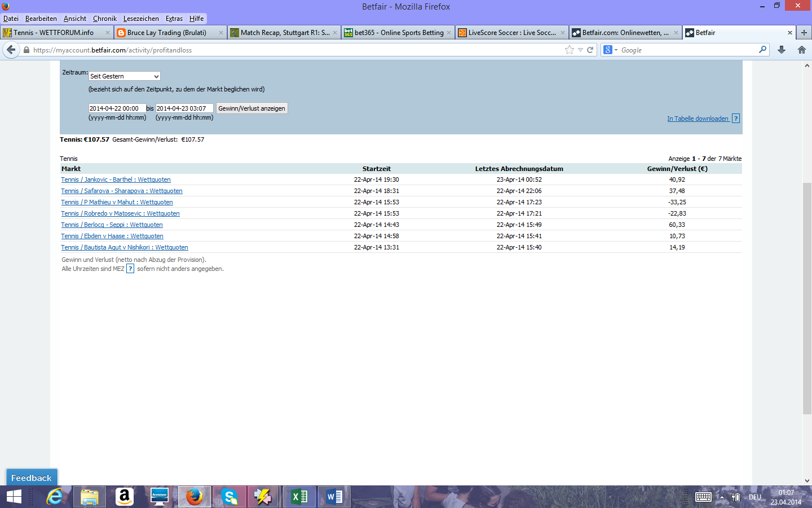Open the Safarova - Sharapova market link
812x508 pixels.
pyautogui.click(x=122, y=191)
